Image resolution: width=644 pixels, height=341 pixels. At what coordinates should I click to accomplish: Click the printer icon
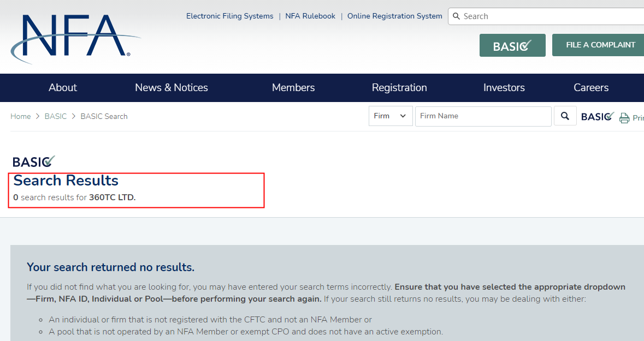tap(624, 118)
